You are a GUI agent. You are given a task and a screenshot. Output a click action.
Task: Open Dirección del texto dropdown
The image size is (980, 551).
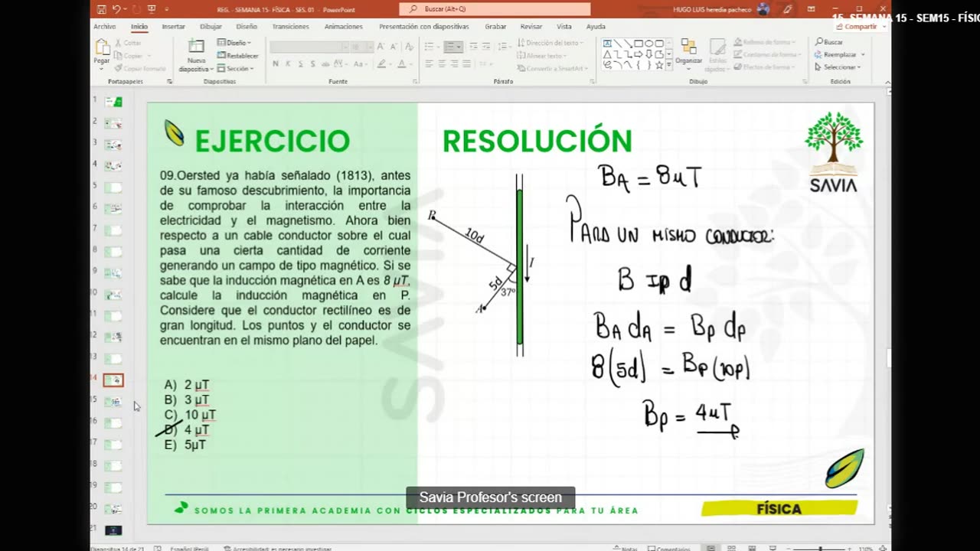click(x=550, y=43)
